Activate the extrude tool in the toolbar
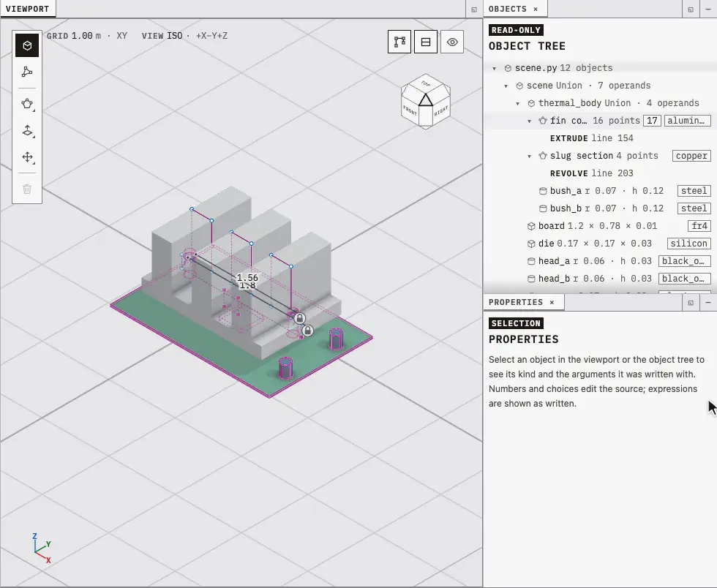This screenshot has width=717, height=588. [27, 131]
